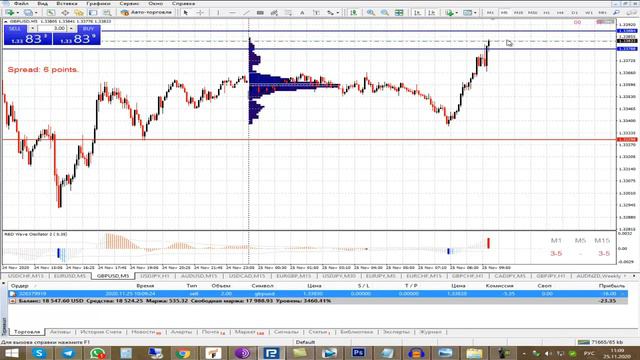Switch to the M5 timeframe

coord(504,13)
